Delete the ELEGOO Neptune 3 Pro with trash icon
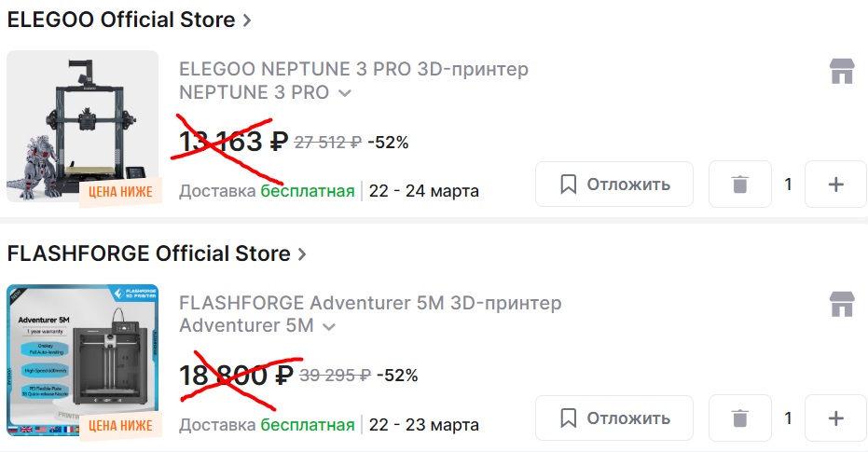Screen dimensions: 868x452 point(740,185)
